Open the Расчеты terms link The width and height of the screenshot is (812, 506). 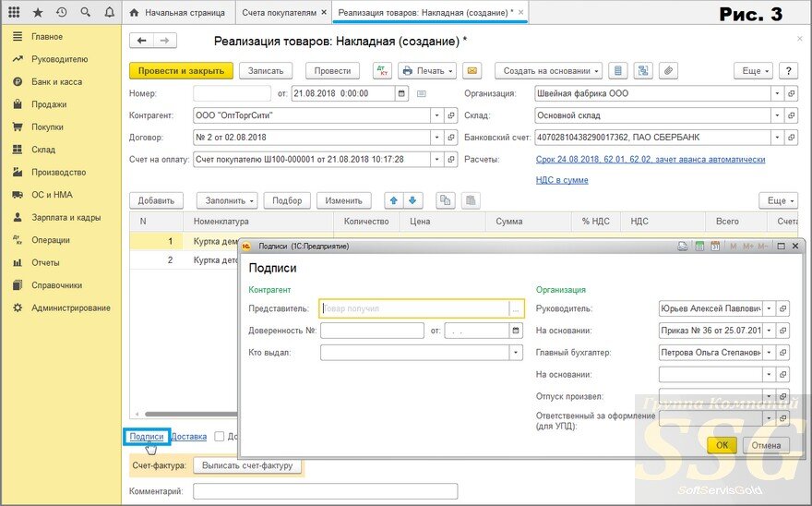tap(651, 159)
